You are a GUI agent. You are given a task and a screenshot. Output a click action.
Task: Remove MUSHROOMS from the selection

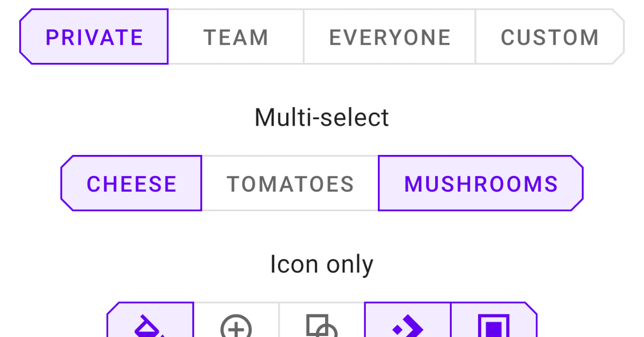[480, 183]
